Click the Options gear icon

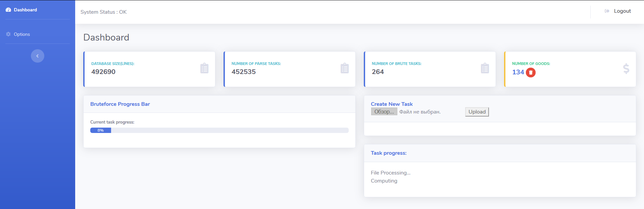tap(8, 34)
